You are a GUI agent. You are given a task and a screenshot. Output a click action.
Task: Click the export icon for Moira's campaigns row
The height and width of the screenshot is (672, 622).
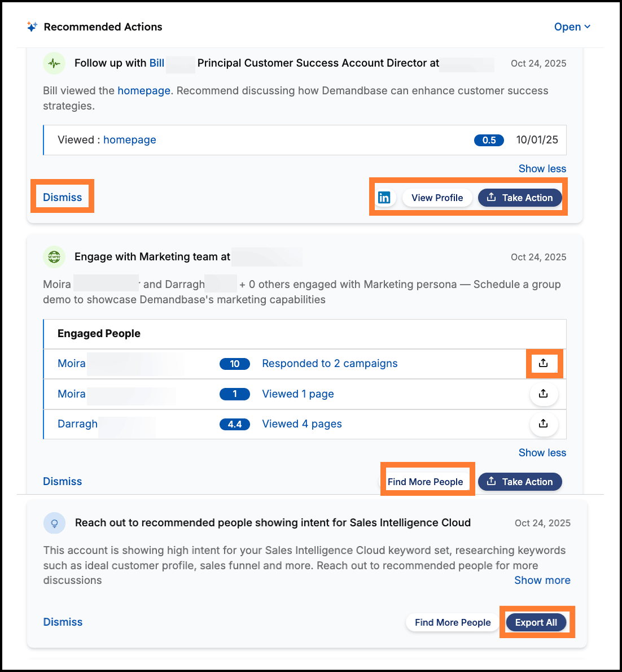click(x=543, y=363)
